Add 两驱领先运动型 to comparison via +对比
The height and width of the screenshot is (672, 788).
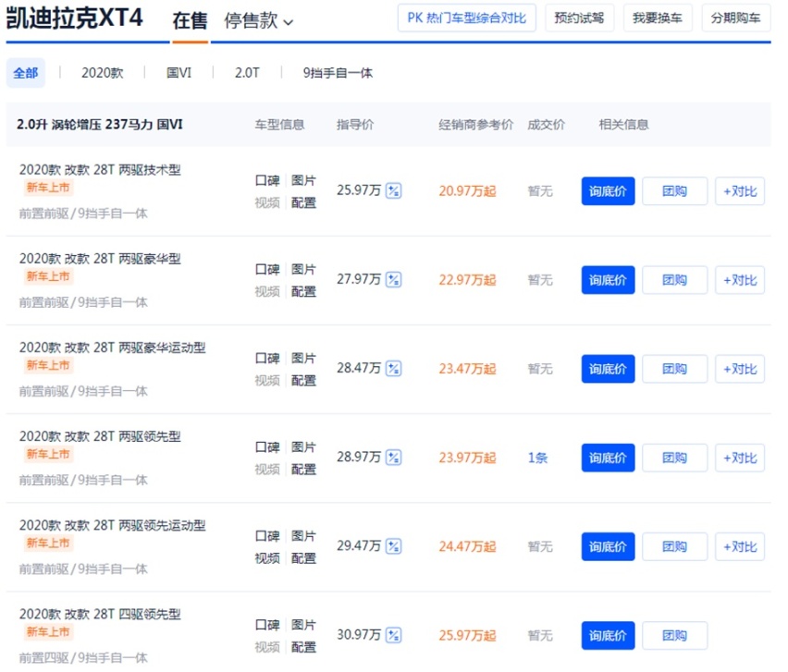tap(740, 546)
